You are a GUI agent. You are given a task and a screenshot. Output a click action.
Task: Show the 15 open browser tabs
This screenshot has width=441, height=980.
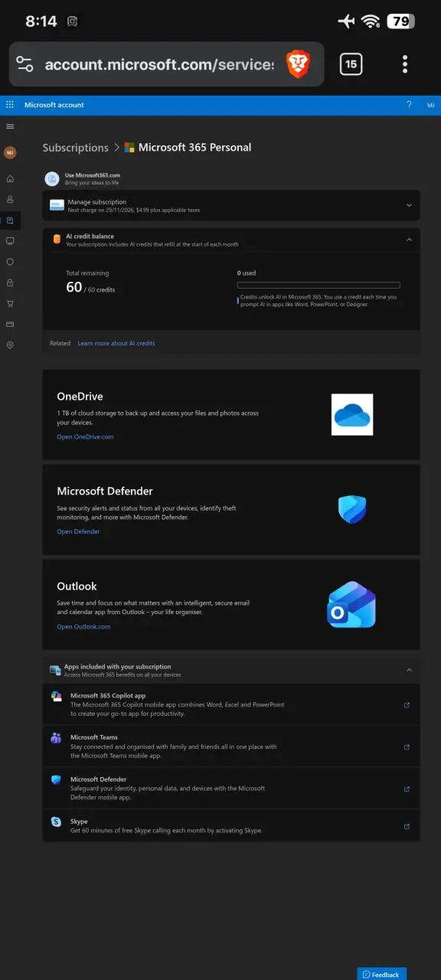pos(351,64)
